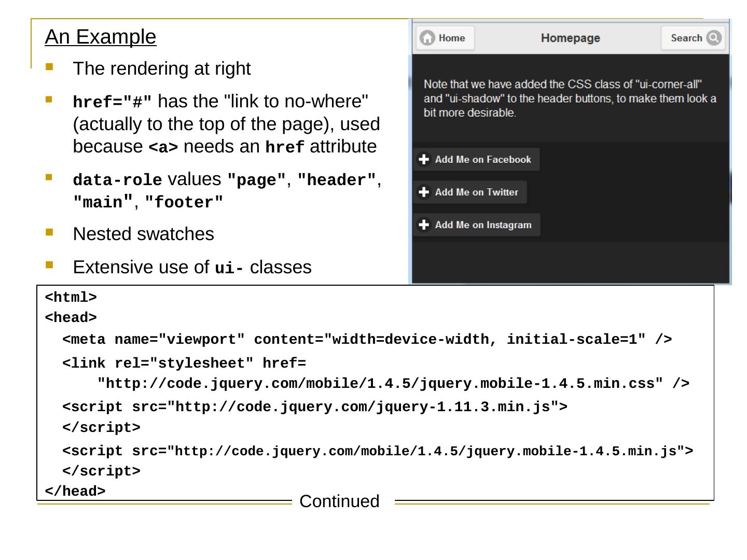
Task: Click the note paragraph about "ui-corner-all"
Action: tap(570, 98)
